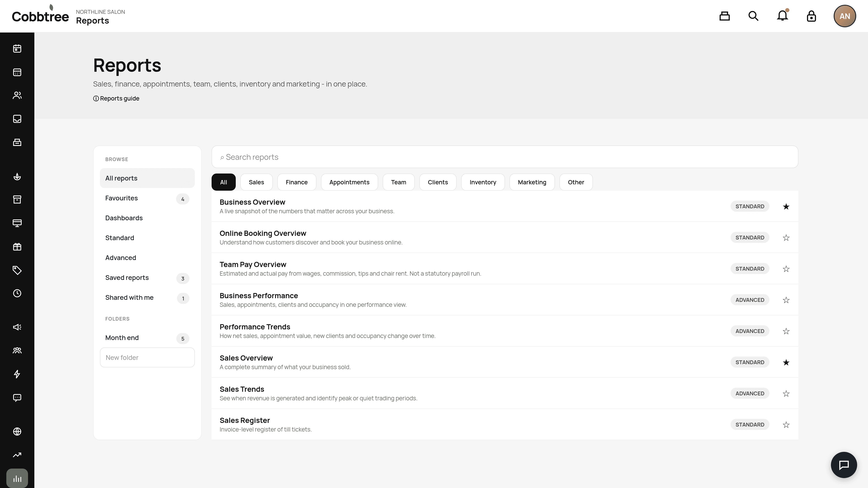Screen dimensions: 868x488
Task: Open the clients people icon in sidebar
Action: (17, 95)
